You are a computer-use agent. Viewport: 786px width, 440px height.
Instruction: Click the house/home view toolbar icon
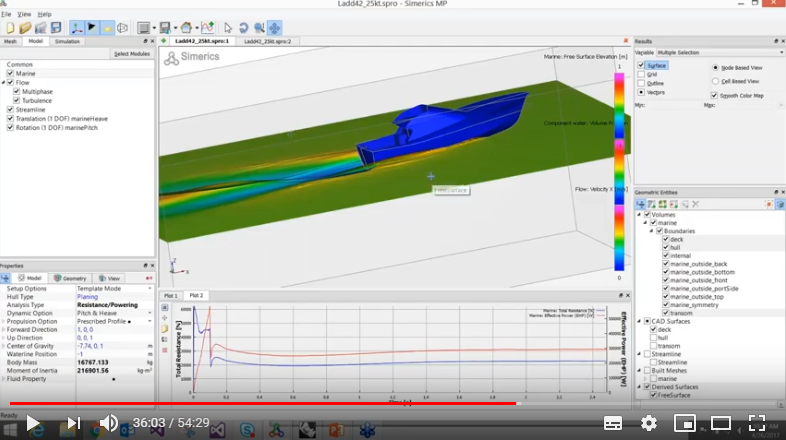[x=186, y=28]
